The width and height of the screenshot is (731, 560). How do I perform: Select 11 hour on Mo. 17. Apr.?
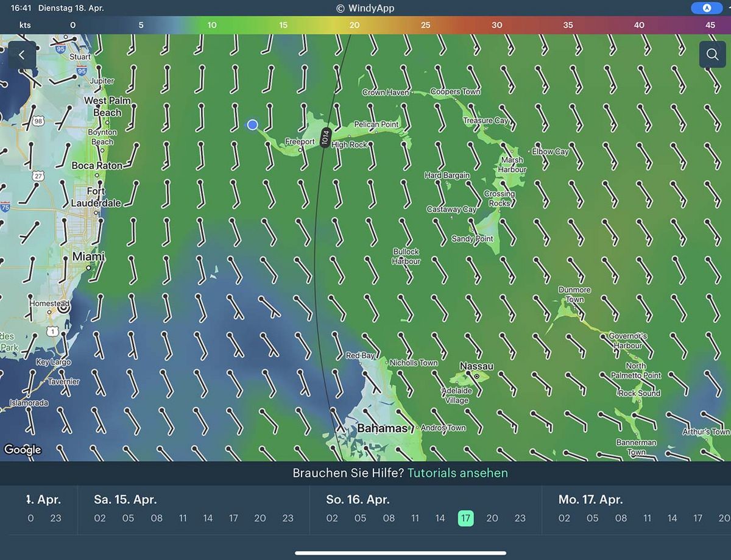click(x=647, y=518)
